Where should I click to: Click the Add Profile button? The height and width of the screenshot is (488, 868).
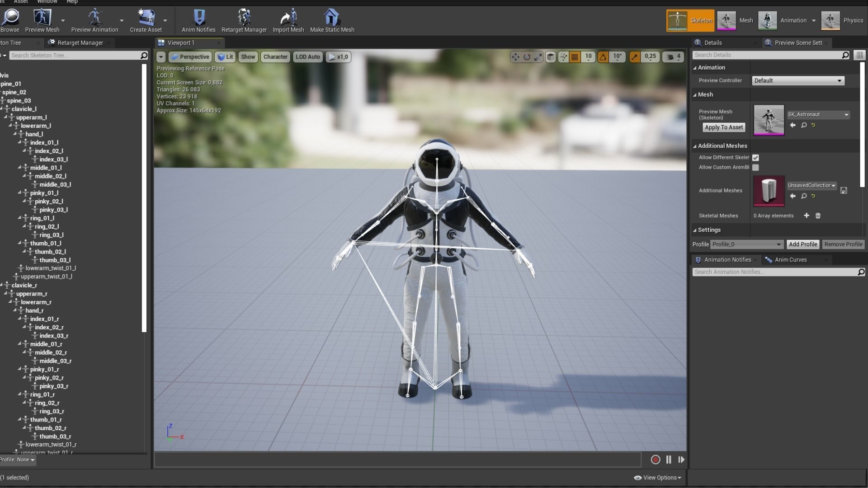click(803, 244)
